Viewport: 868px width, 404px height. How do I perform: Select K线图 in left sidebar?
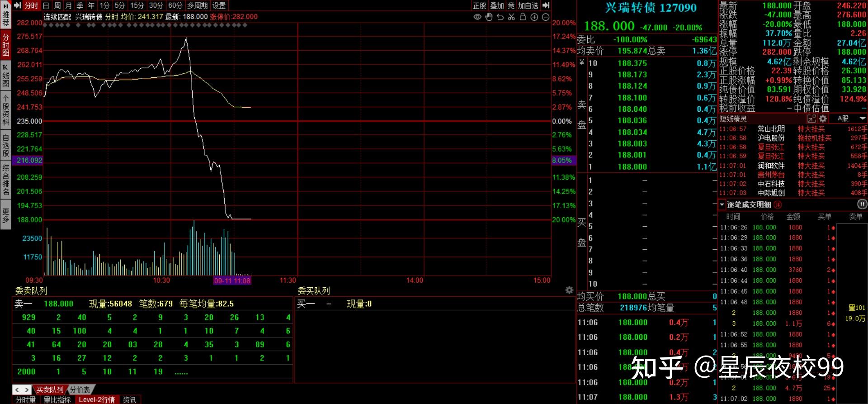[x=5, y=75]
